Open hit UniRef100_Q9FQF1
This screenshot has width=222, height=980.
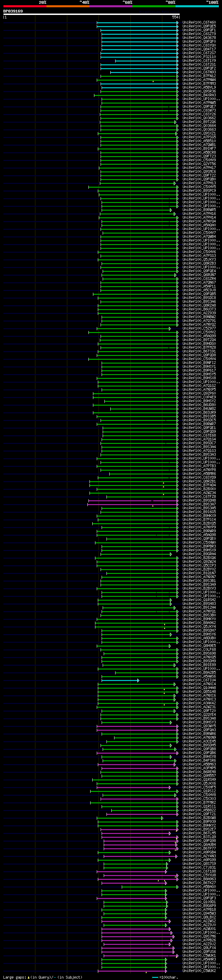(199, 30)
